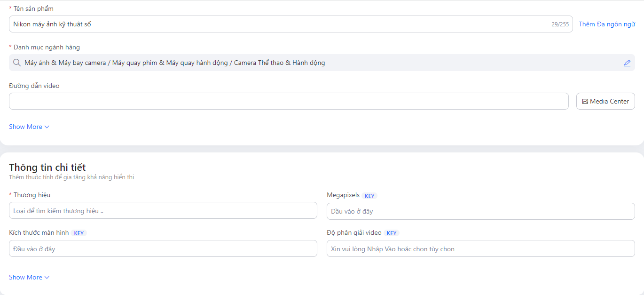The height and width of the screenshot is (295, 644).
Task: Click the chevron arrow below Kích thước màn hình
Action: click(x=47, y=278)
